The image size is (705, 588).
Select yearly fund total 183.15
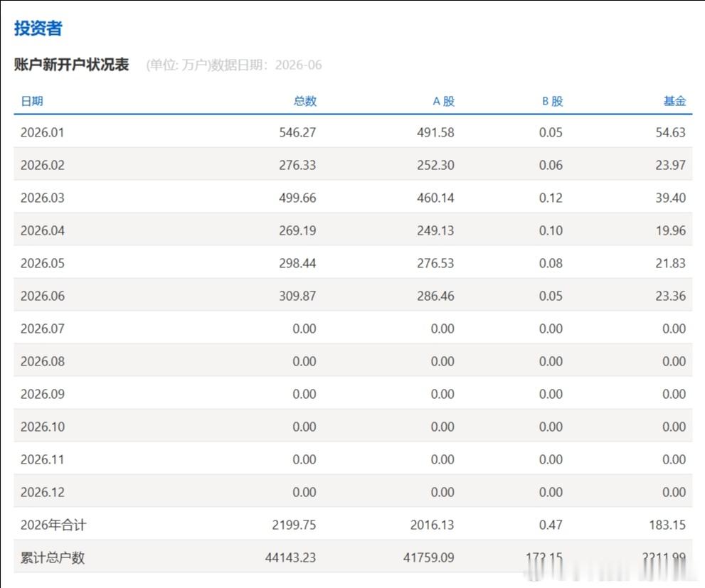pyautogui.click(x=667, y=525)
